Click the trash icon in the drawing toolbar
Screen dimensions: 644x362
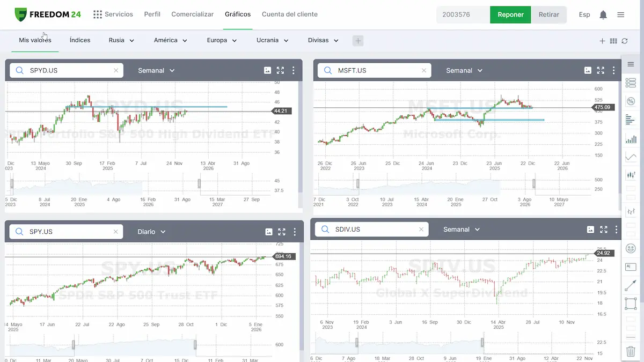pyautogui.click(x=631, y=352)
